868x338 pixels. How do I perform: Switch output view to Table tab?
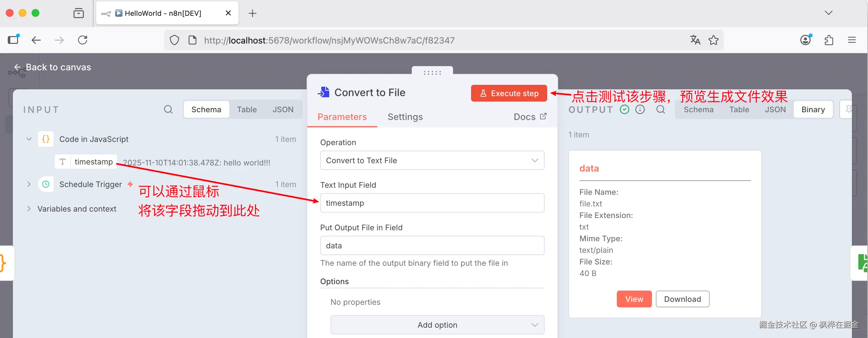pos(739,110)
